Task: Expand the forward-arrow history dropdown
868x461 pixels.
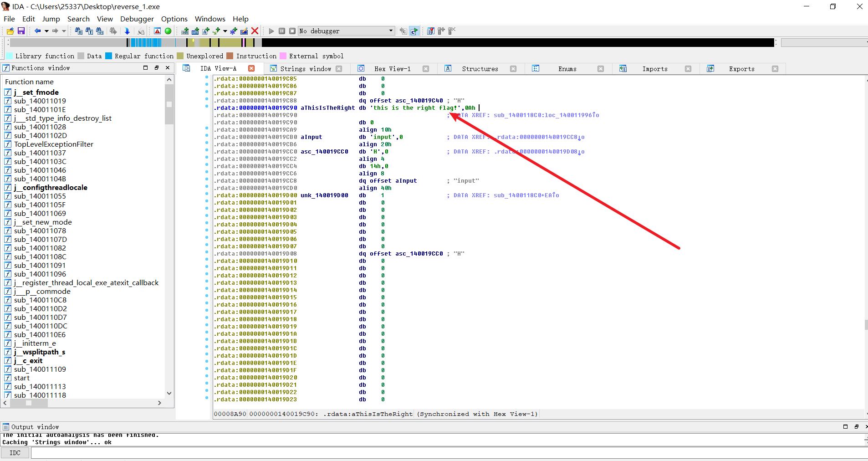Action: pos(64,31)
